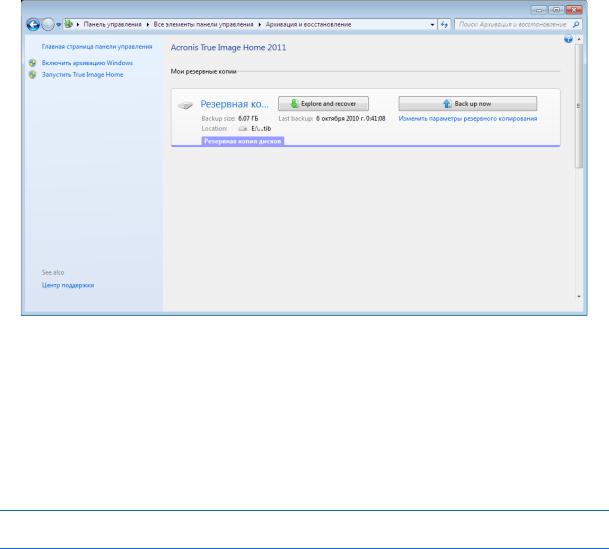Click the 'Acronis True Image Home 2011' heading
The width and height of the screenshot is (609, 549).
point(228,47)
